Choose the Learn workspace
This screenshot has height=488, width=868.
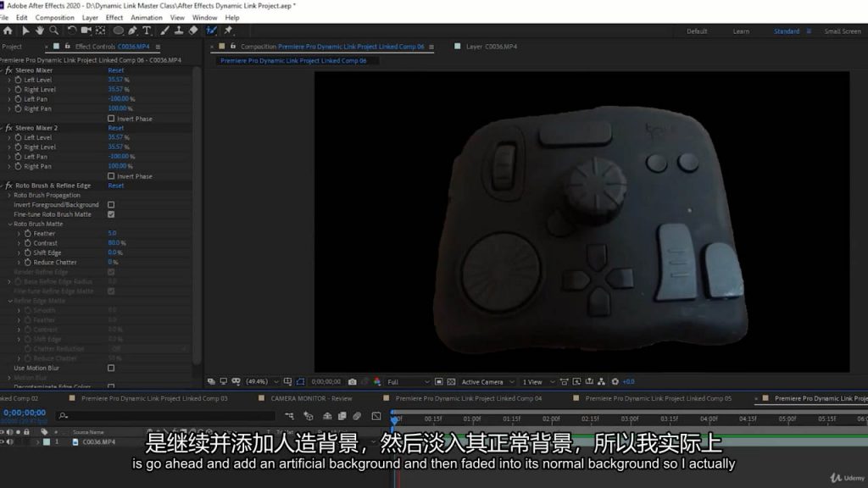(741, 31)
